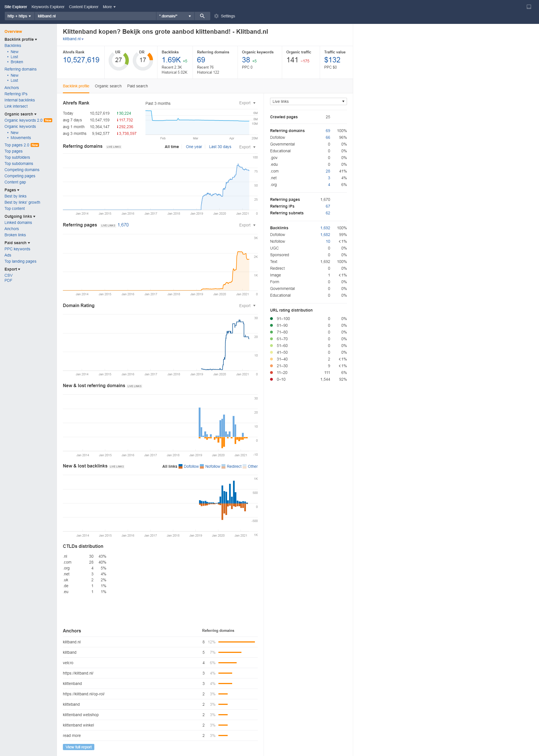Open Broken backlinks in sidebar
Image resolution: width=539 pixels, height=756 pixels.
17,62
